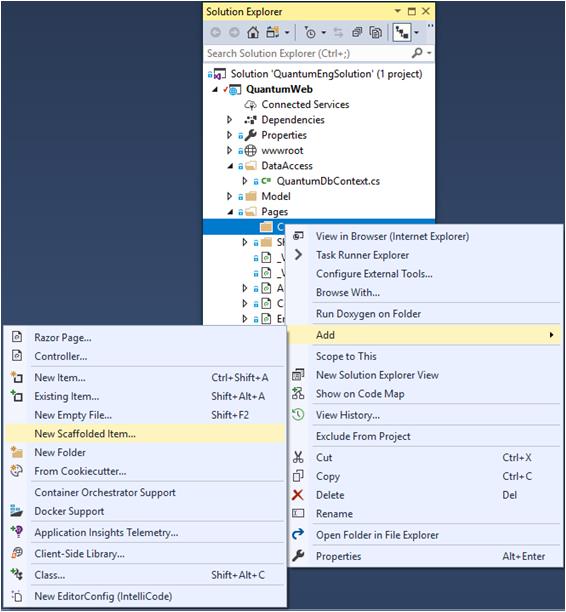Click the Collapse All toolbar icon
This screenshot has width=566, height=612.
[x=357, y=32]
